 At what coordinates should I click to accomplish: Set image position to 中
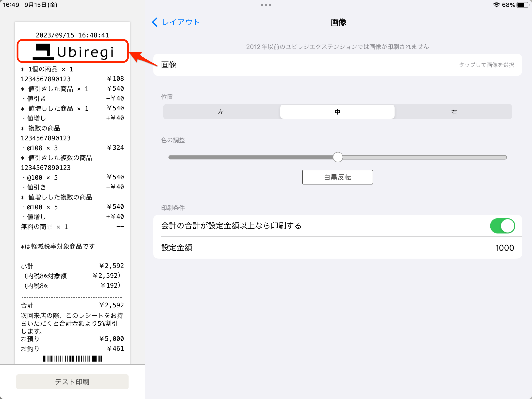tap(337, 112)
